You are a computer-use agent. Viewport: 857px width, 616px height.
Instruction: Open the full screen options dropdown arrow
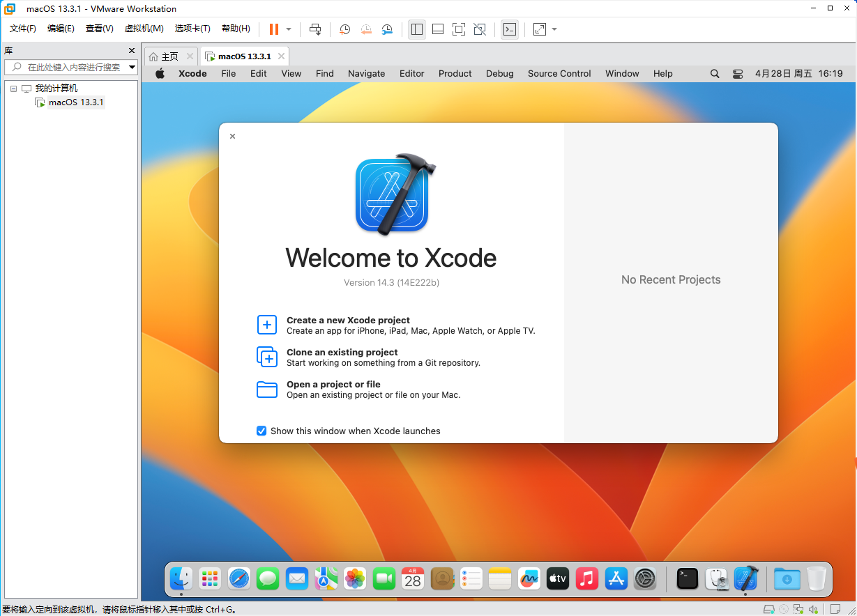554,29
